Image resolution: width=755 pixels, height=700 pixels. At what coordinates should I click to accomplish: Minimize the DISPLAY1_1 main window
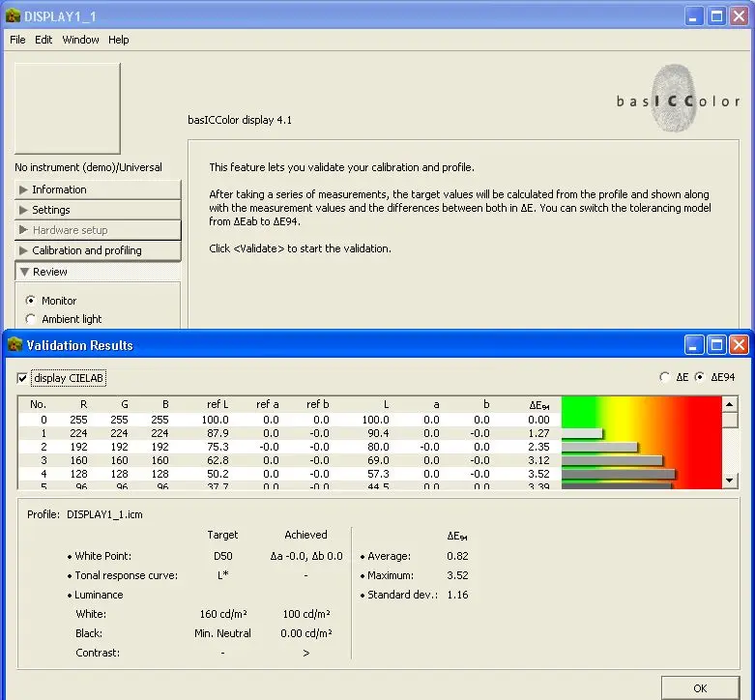pos(693,16)
